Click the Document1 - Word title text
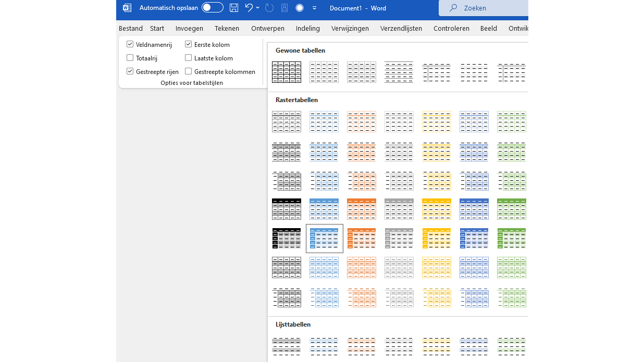The width and height of the screenshot is (644, 362). [357, 8]
